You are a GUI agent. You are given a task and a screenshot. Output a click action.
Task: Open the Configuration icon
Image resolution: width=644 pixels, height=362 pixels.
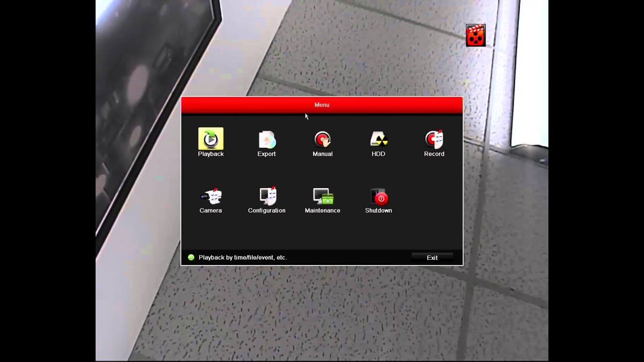tap(267, 196)
